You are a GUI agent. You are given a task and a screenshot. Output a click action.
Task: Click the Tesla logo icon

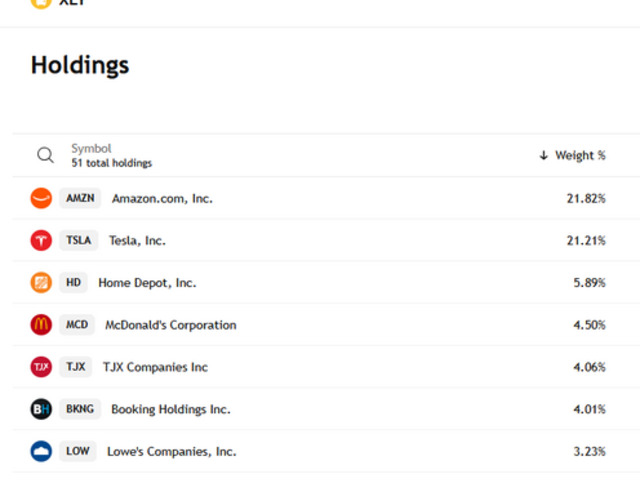coord(41,240)
